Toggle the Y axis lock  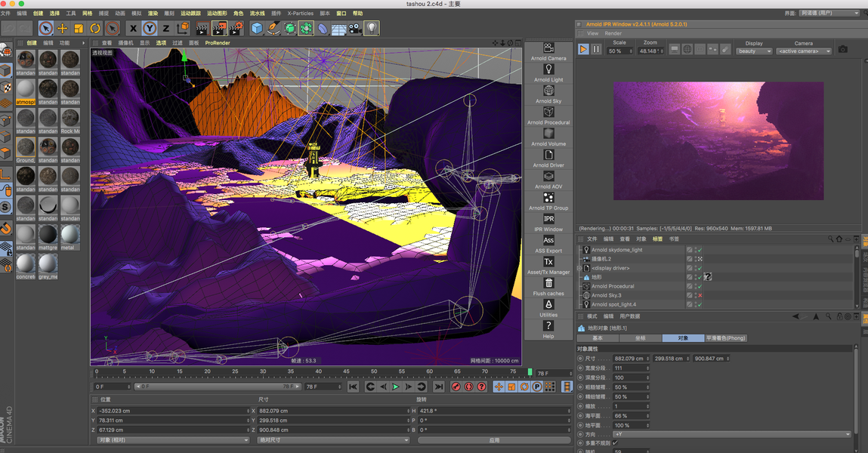pyautogui.click(x=150, y=28)
